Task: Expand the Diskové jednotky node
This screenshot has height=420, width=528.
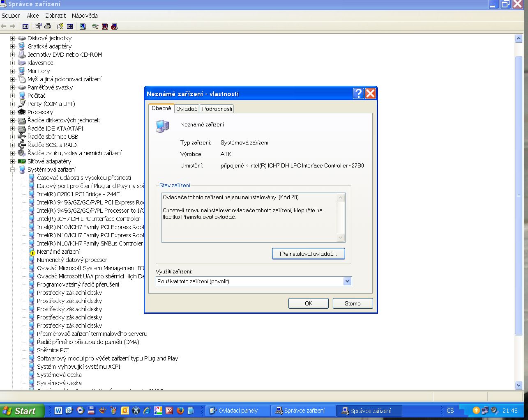Action: 12,38
